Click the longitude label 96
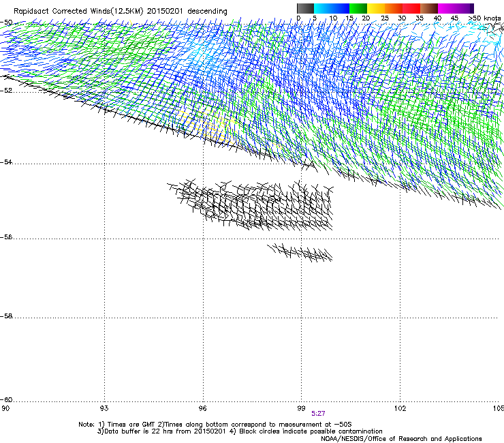The height and width of the screenshot is (443, 504). click(x=203, y=408)
